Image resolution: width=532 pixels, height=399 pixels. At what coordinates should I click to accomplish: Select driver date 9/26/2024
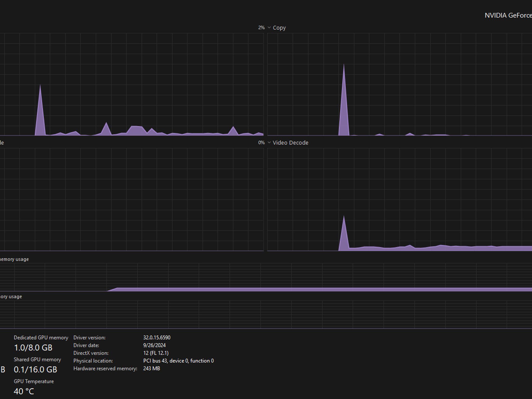tap(154, 345)
